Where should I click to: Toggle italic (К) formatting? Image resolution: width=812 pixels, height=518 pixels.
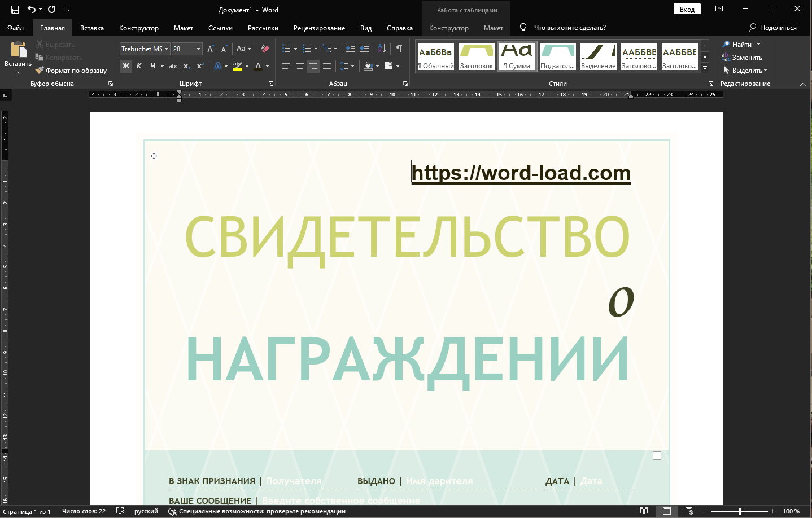pyautogui.click(x=139, y=66)
